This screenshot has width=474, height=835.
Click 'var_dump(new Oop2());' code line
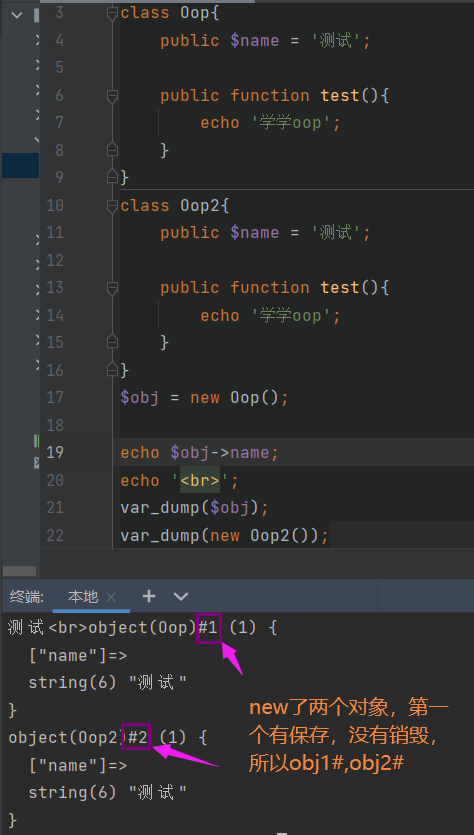[224, 535]
